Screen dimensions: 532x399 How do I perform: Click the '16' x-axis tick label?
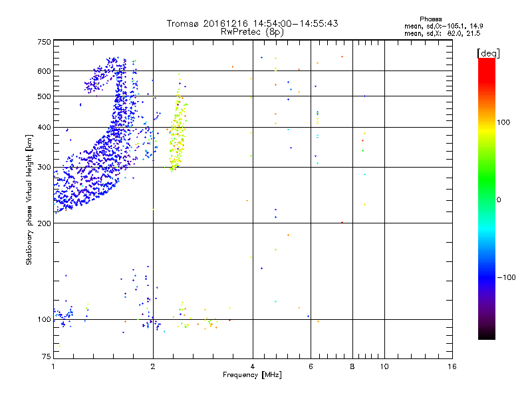pyautogui.click(x=452, y=366)
